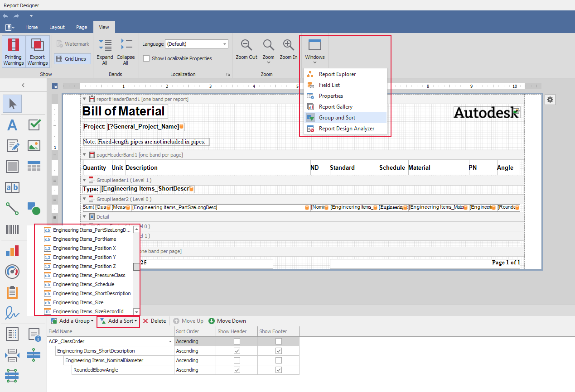The width and height of the screenshot is (575, 392).
Task: Collapse the reportHeaderBand1 band
Action: tap(84, 99)
